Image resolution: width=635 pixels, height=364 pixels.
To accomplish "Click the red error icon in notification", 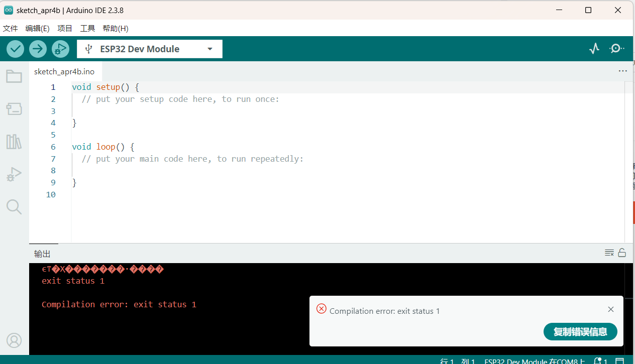I will 322,309.
